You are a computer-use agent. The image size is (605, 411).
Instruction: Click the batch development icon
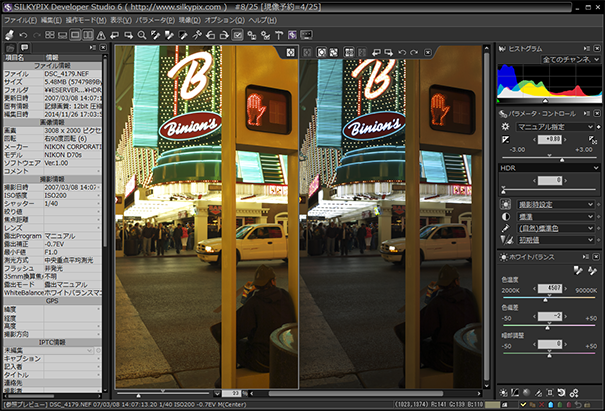tap(252, 36)
